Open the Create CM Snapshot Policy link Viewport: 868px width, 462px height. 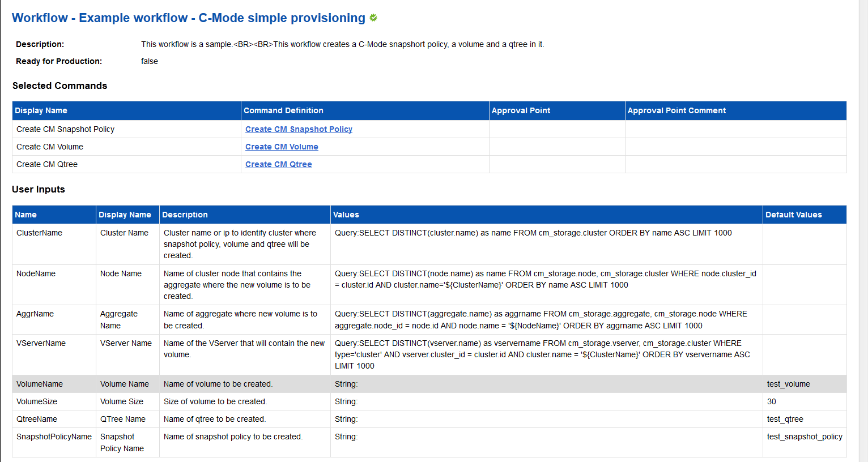point(299,129)
